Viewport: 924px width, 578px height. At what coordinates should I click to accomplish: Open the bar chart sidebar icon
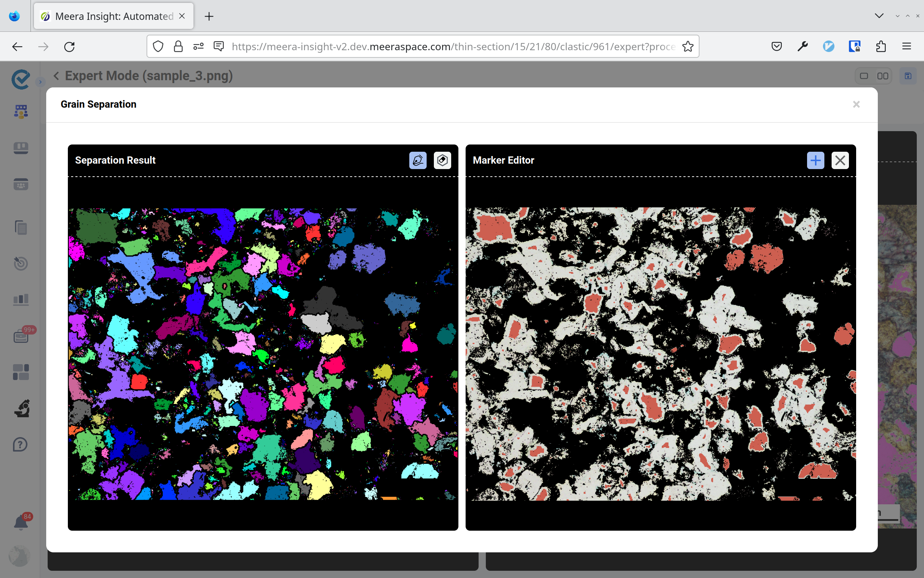point(21,299)
